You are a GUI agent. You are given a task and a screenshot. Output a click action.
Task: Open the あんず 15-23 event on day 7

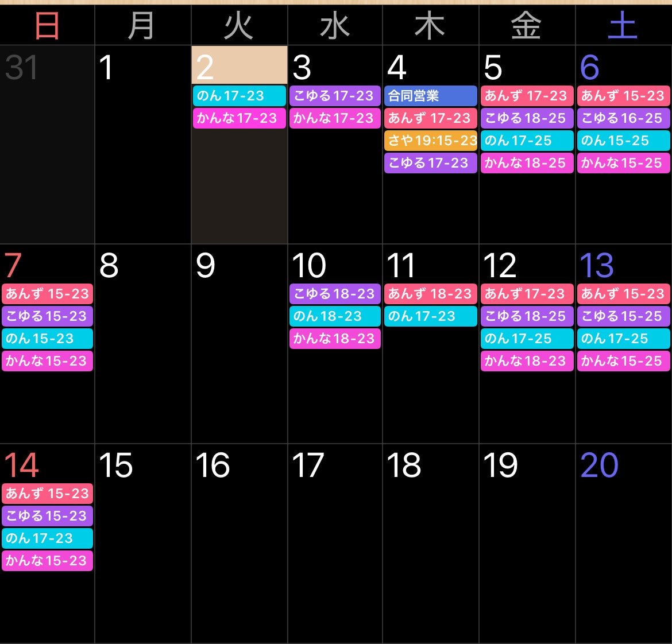48,294
